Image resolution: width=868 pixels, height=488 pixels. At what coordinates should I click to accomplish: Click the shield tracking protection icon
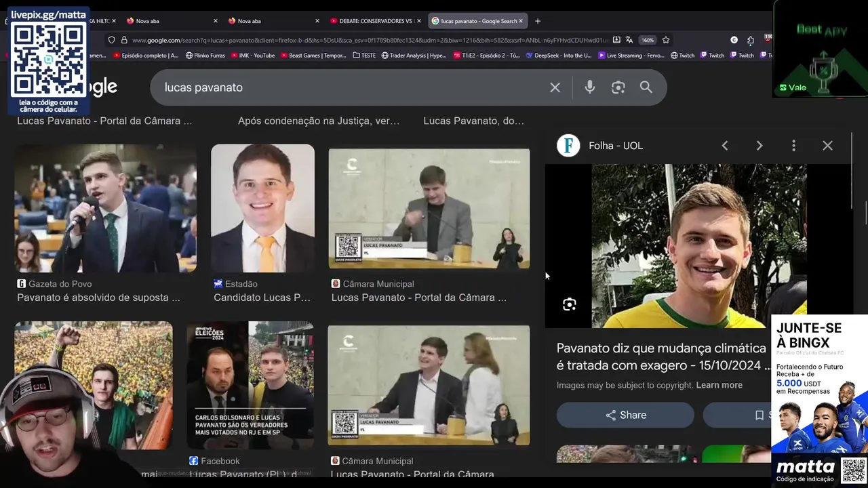[112, 40]
